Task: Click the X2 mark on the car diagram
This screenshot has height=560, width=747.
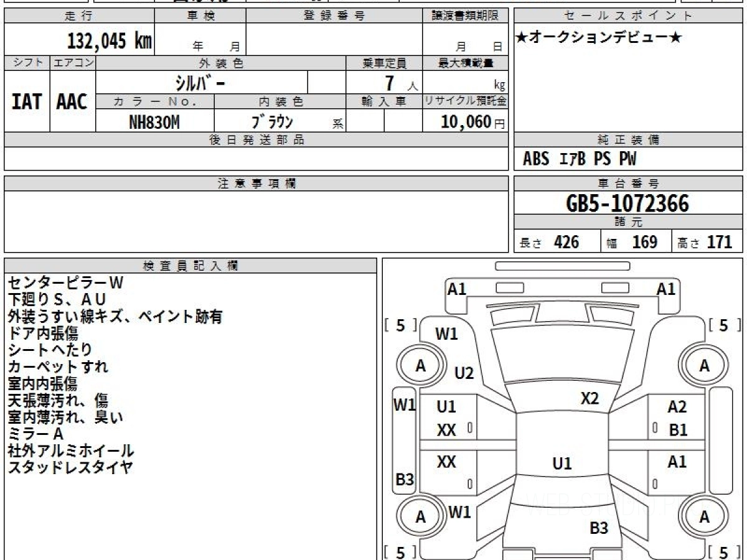Action: pyautogui.click(x=590, y=399)
